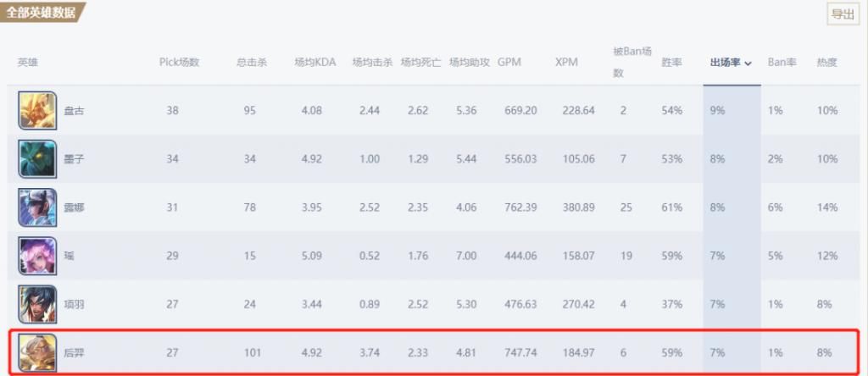Image resolution: width=868 pixels, height=376 pixels.
Task: Click the 总击杀 column header
Action: (251, 63)
